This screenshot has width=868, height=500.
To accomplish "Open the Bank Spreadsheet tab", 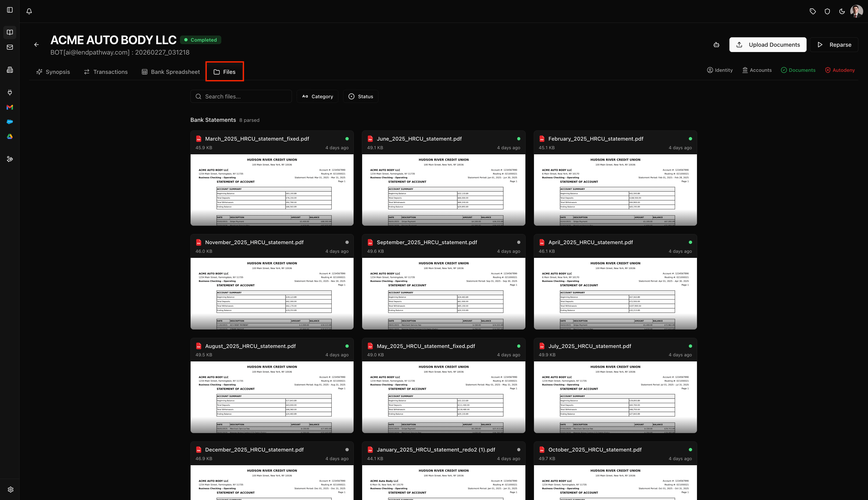I will (x=171, y=72).
